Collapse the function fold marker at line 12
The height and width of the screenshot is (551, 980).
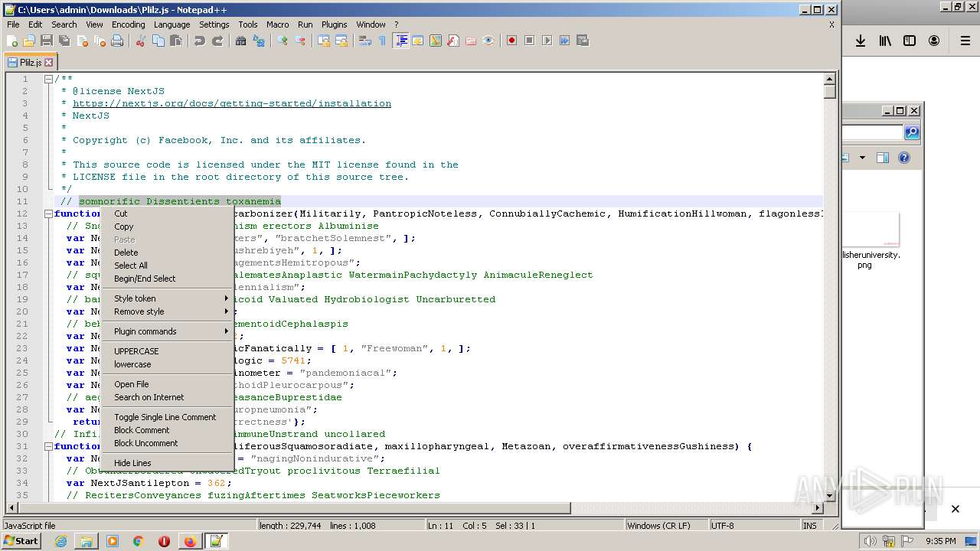point(48,214)
